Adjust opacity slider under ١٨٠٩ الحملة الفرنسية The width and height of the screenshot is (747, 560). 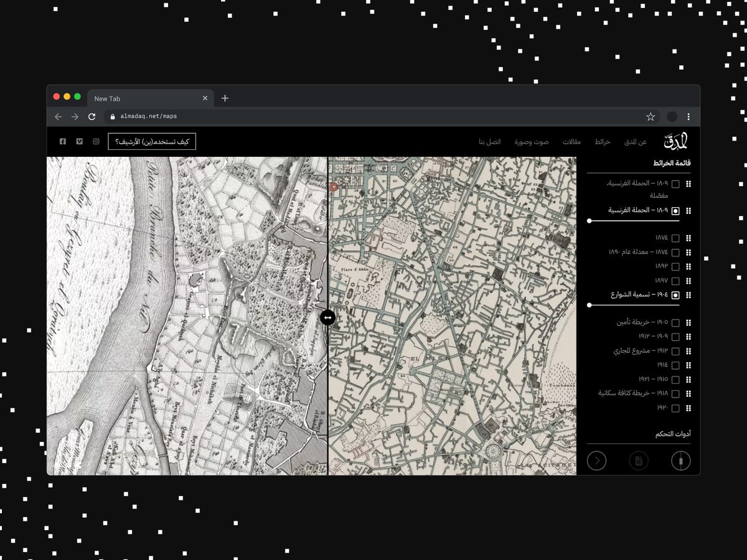pyautogui.click(x=634, y=221)
